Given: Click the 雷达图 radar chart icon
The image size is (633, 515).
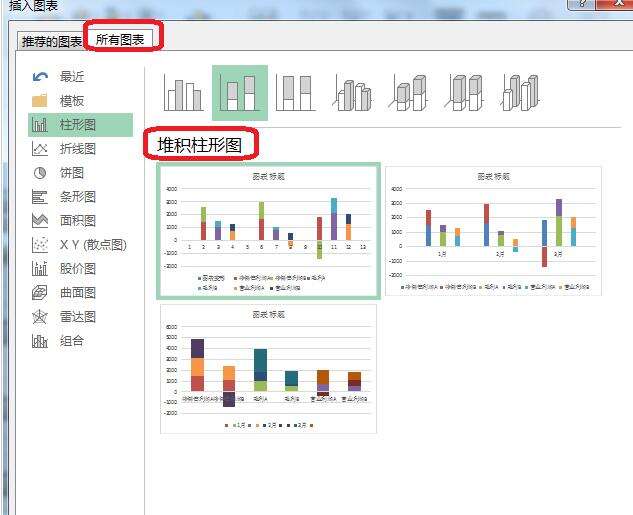Looking at the screenshot, I should pyautogui.click(x=40, y=317).
